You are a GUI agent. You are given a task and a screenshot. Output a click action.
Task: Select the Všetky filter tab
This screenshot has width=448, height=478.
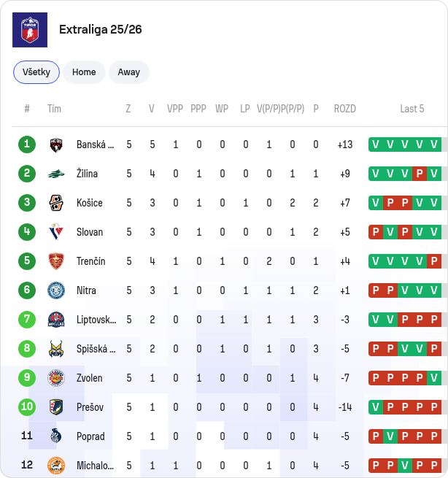tap(36, 72)
